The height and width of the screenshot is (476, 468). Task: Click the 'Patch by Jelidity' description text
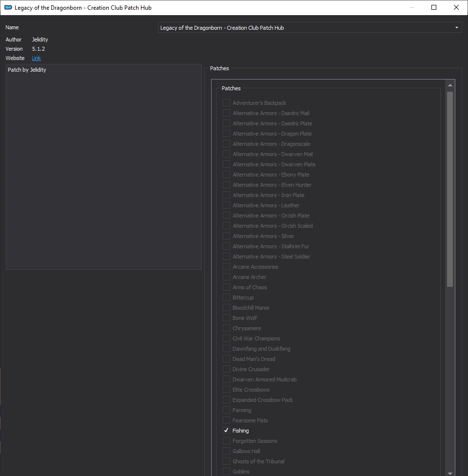pos(27,70)
